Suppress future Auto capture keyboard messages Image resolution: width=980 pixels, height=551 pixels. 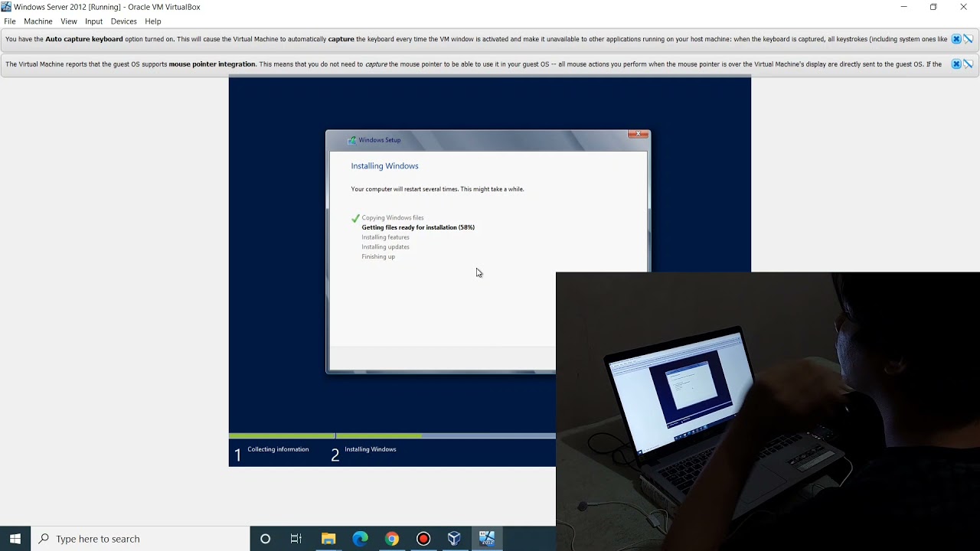[969, 39]
